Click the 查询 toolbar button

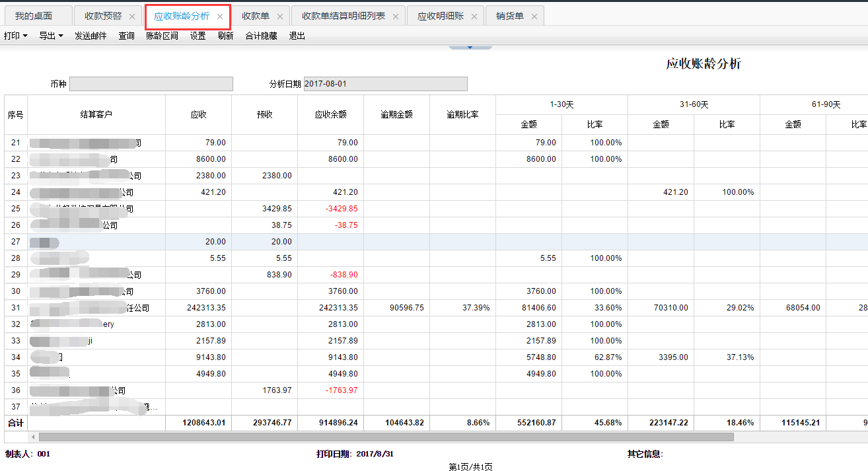[x=127, y=36]
